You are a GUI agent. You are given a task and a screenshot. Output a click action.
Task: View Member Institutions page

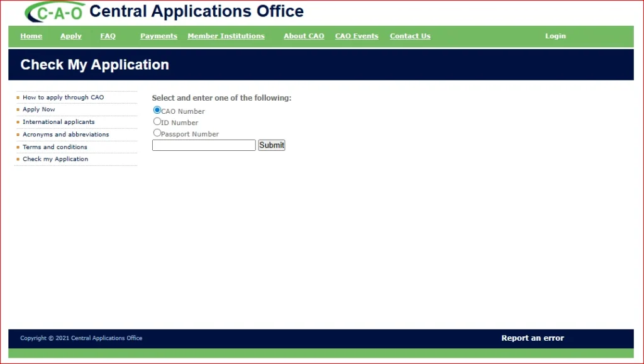click(226, 36)
